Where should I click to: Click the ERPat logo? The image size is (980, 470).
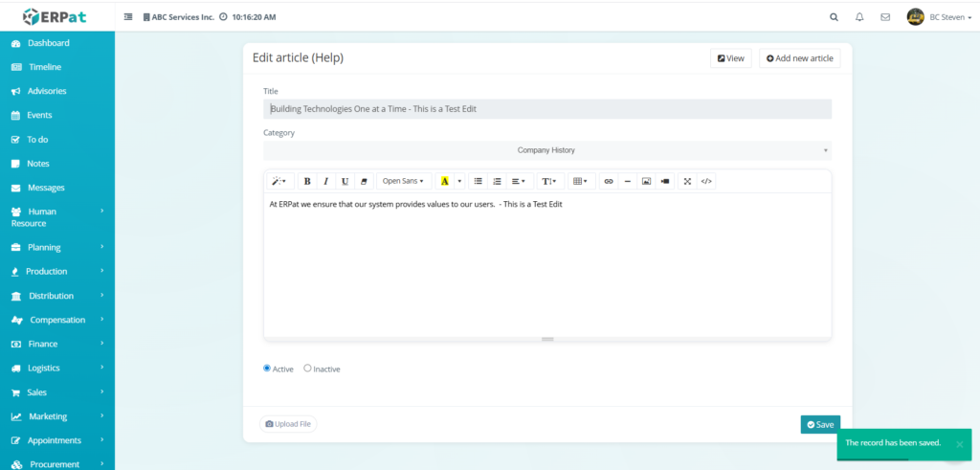click(55, 17)
